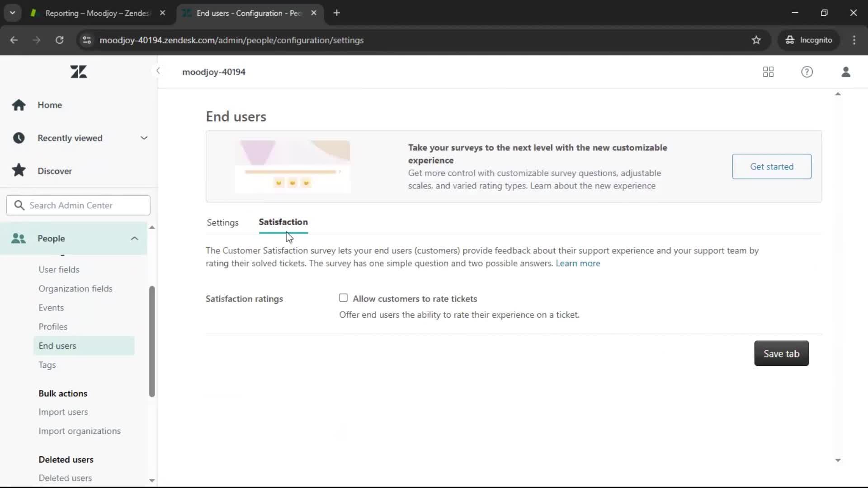Click the browser address bar URL
Image resolution: width=868 pixels, height=488 pixels.
click(x=231, y=40)
